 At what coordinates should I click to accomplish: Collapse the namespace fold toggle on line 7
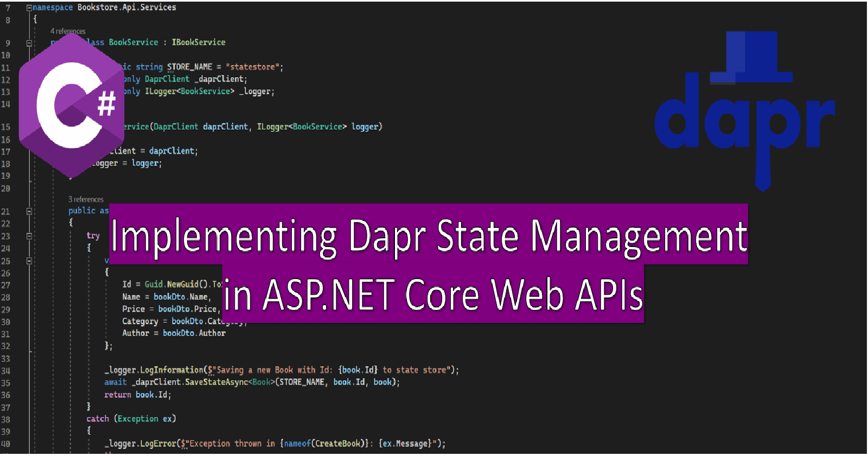(x=29, y=8)
